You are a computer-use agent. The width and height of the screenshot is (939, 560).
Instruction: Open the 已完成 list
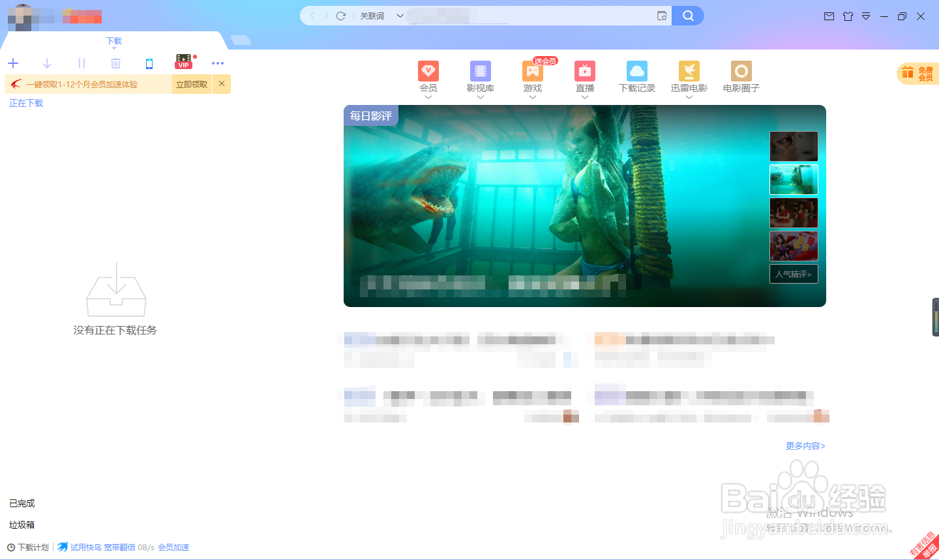tap(22, 503)
